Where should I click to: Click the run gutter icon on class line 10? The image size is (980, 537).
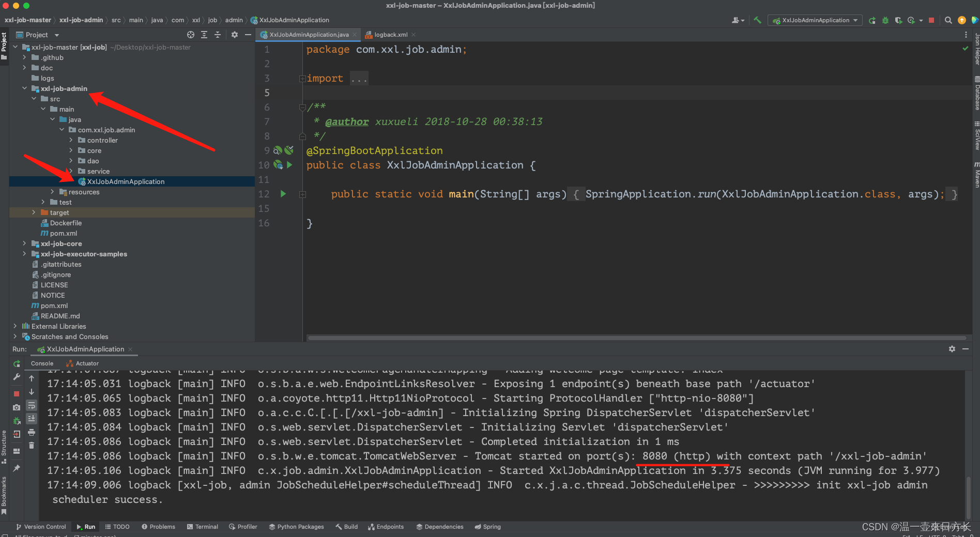[289, 165]
